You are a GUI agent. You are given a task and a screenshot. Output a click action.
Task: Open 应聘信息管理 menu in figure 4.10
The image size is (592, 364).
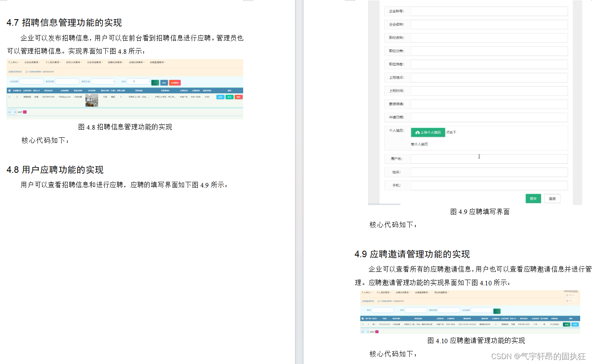click(403, 292)
